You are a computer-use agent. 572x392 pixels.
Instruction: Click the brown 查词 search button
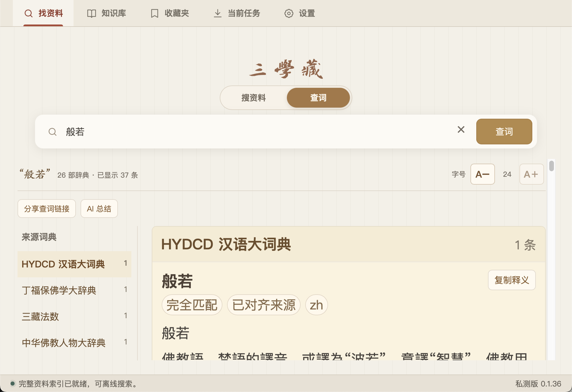(x=504, y=132)
